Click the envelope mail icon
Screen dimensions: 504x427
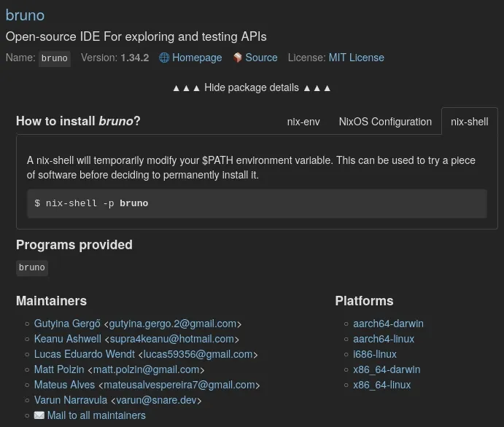coord(39,415)
